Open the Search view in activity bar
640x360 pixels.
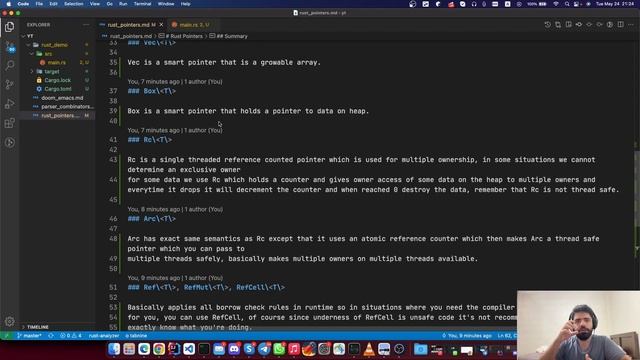pyautogui.click(x=9, y=65)
